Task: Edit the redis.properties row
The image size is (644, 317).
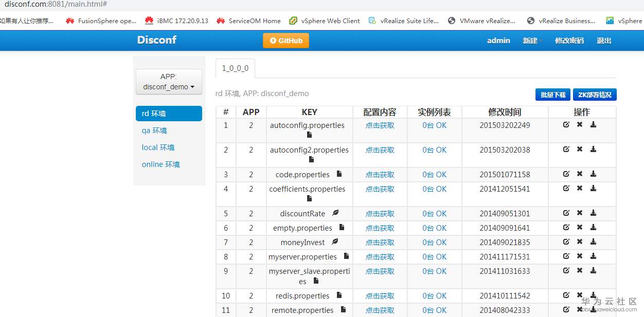Action: tap(566, 295)
